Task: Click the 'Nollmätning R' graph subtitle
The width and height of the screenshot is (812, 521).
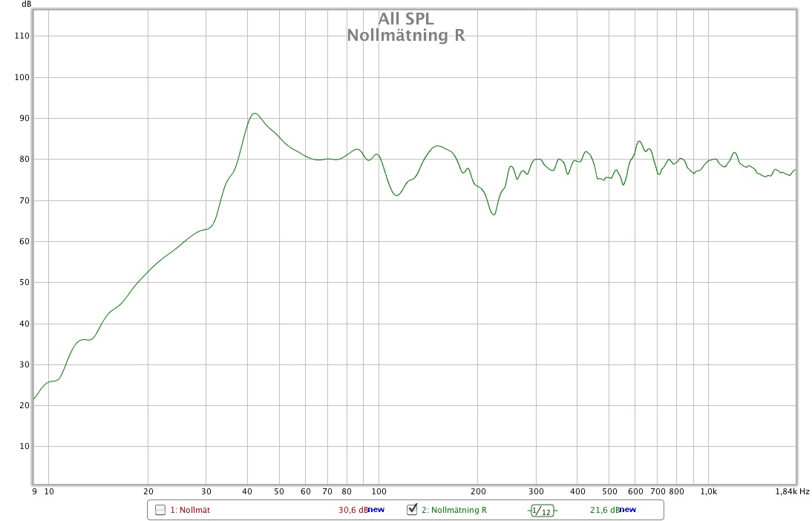Action: pyautogui.click(x=406, y=35)
